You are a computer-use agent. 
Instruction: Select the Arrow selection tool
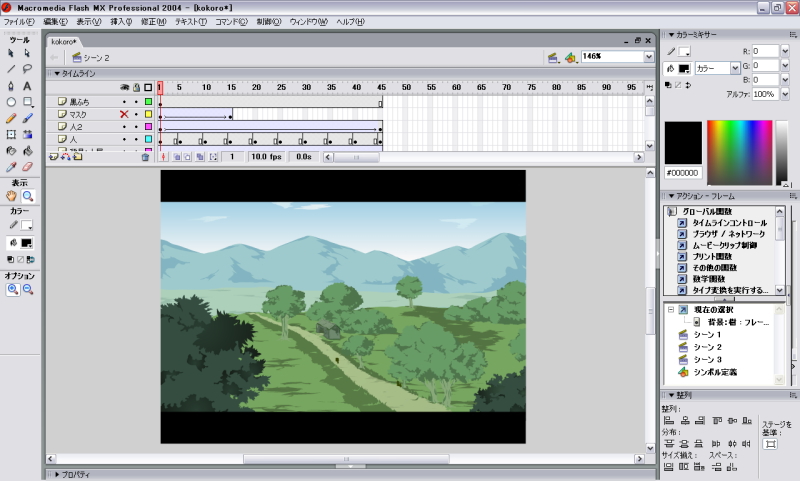point(11,53)
